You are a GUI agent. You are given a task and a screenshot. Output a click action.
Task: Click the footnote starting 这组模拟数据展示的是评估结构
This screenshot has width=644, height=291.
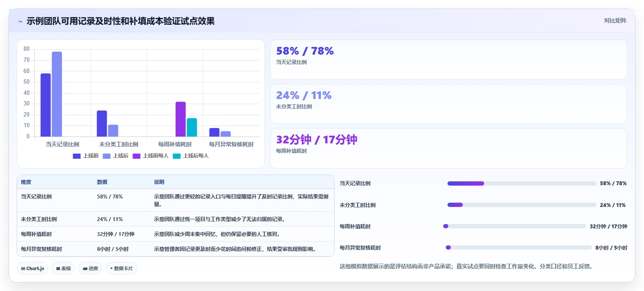tap(466, 267)
